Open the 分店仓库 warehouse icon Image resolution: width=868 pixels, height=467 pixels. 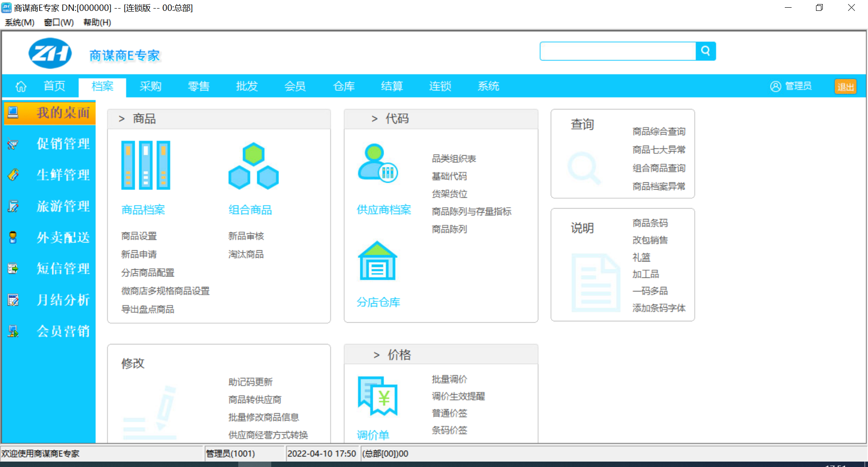[378, 261]
